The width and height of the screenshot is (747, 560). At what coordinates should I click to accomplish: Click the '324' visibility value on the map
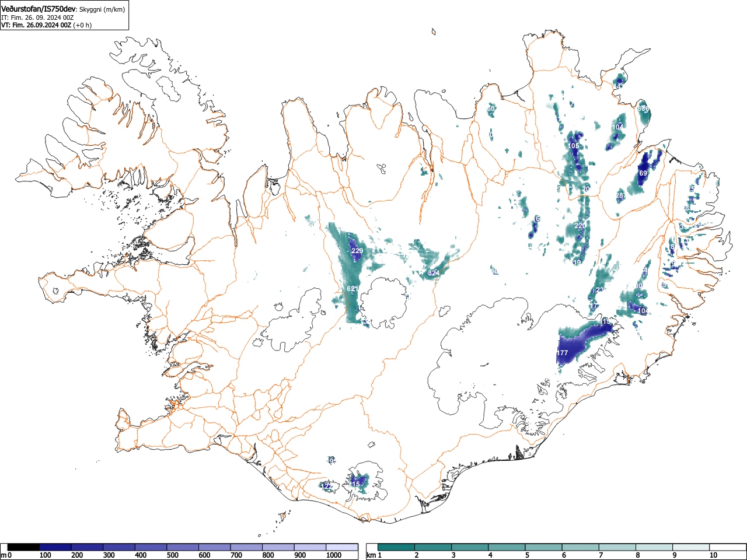(434, 273)
